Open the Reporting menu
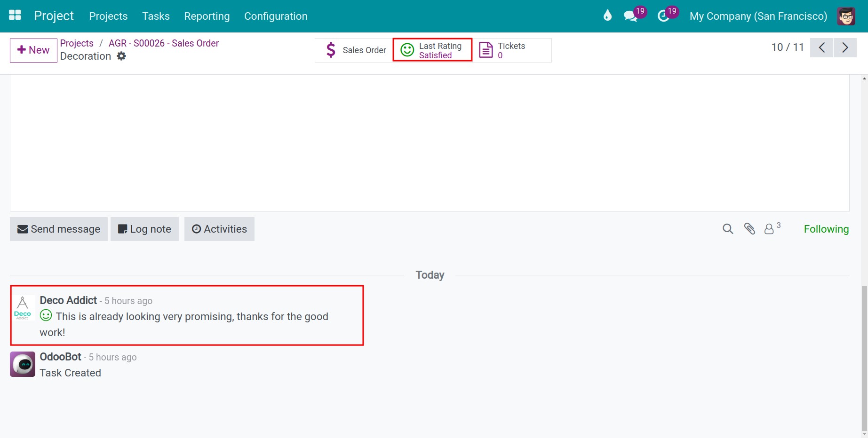This screenshot has height=438, width=868. (x=207, y=16)
